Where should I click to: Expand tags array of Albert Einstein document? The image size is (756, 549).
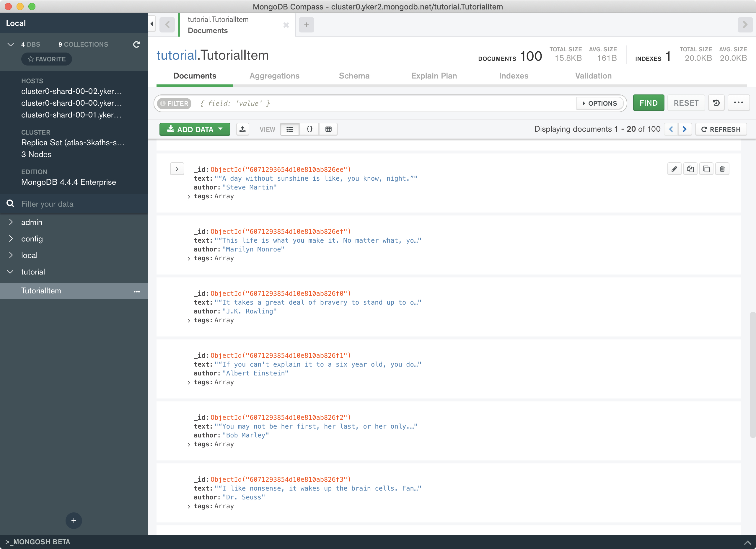pyautogui.click(x=189, y=383)
